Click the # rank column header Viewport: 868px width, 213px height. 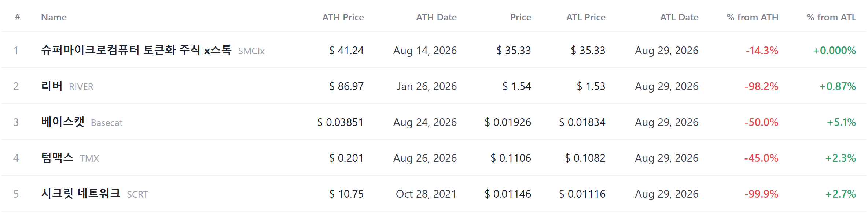[17, 17]
